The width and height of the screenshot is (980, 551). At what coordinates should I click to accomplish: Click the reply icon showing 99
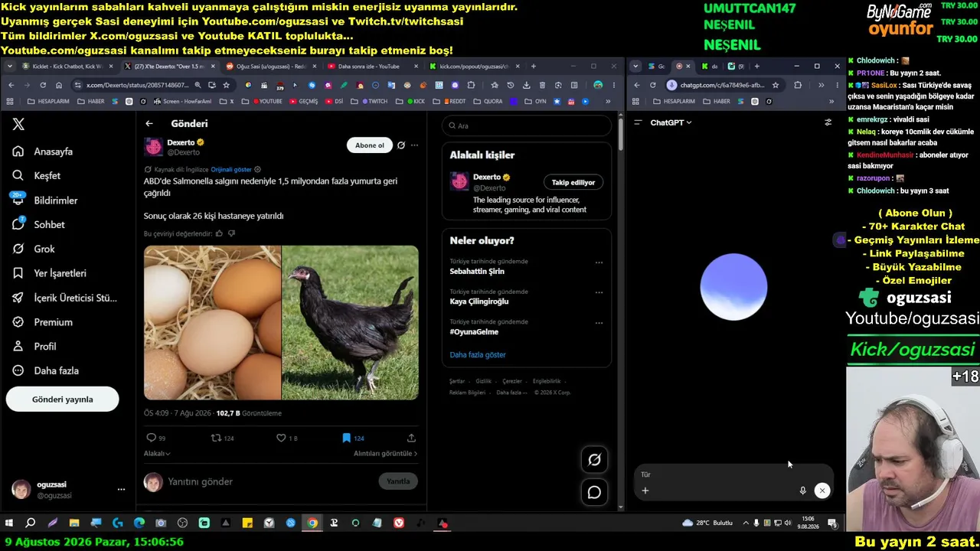coord(151,438)
